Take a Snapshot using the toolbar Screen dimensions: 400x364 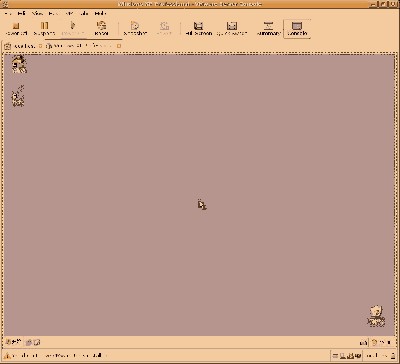(x=135, y=29)
